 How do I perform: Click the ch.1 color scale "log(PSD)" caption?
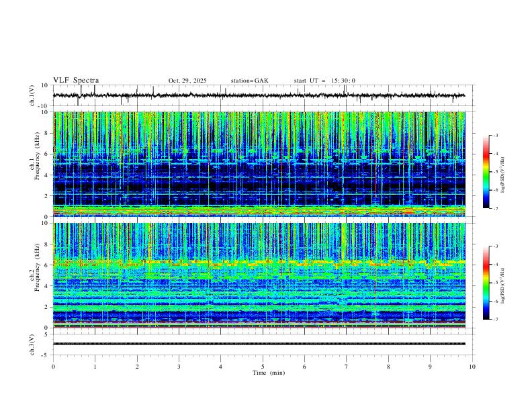click(503, 175)
